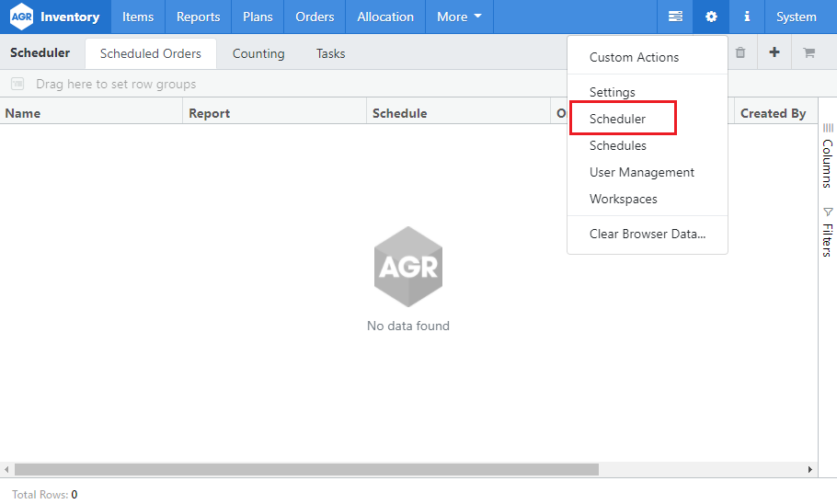The height and width of the screenshot is (504, 837).
Task: Choose User Management menu entry
Action: coord(641,172)
